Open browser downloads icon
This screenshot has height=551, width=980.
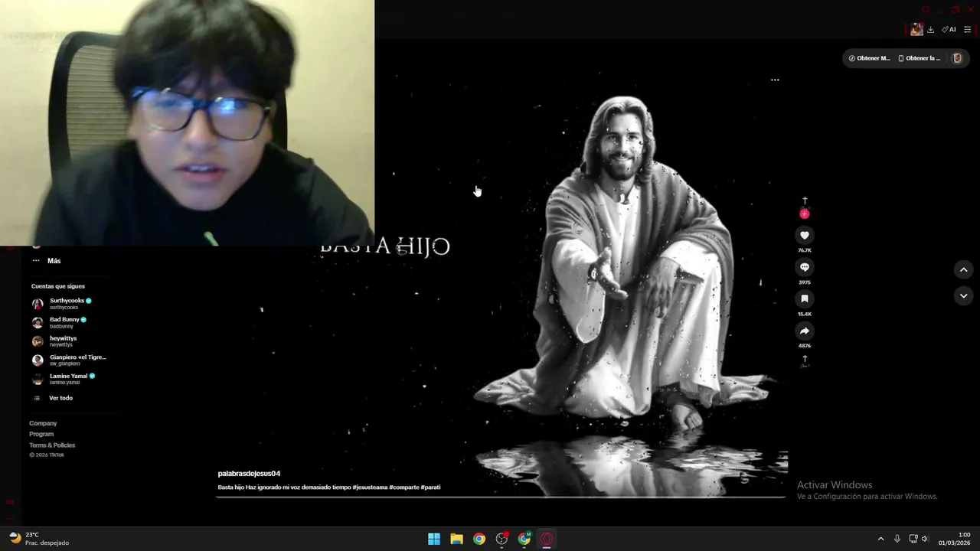point(930,30)
